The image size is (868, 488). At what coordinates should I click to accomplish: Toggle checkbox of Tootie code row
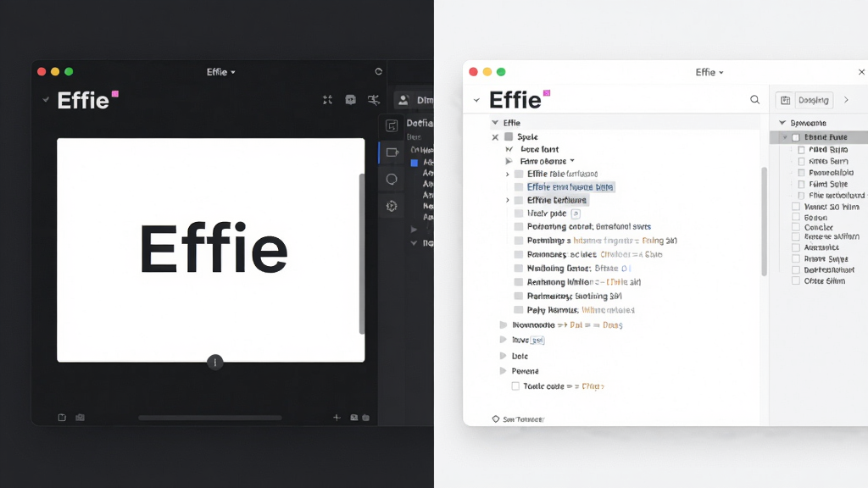pyautogui.click(x=515, y=386)
